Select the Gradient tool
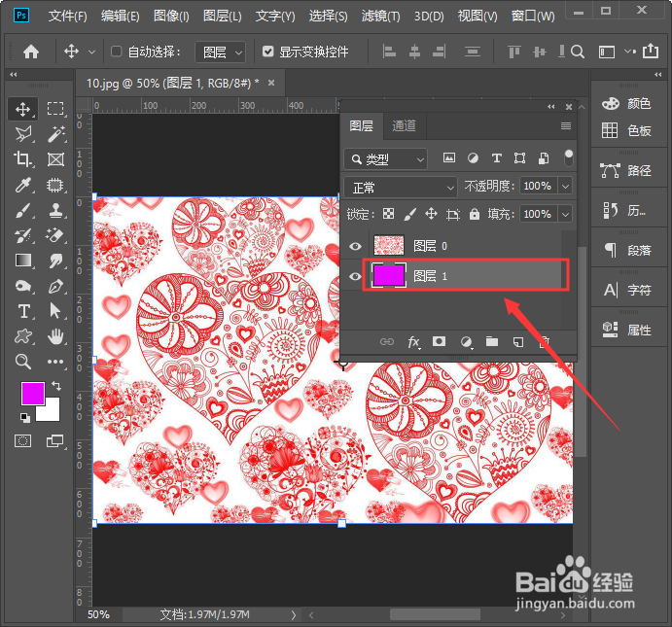This screenshot has height=627, width=672. (23, 260)
